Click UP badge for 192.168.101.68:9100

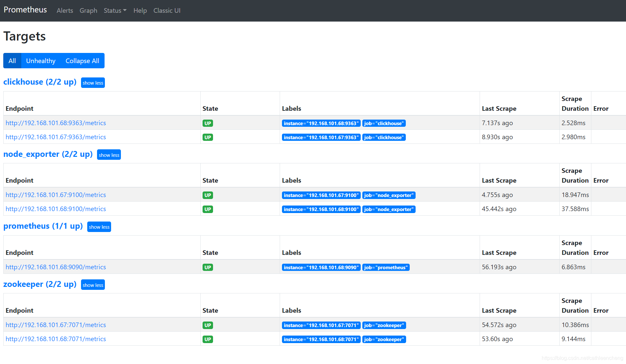[x=208, y=209]
